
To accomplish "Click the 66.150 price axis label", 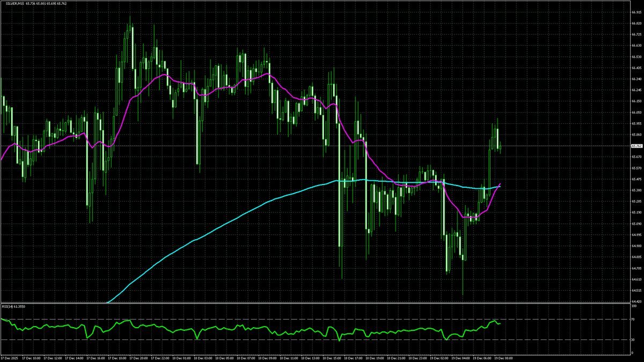I will coord(636,101).
